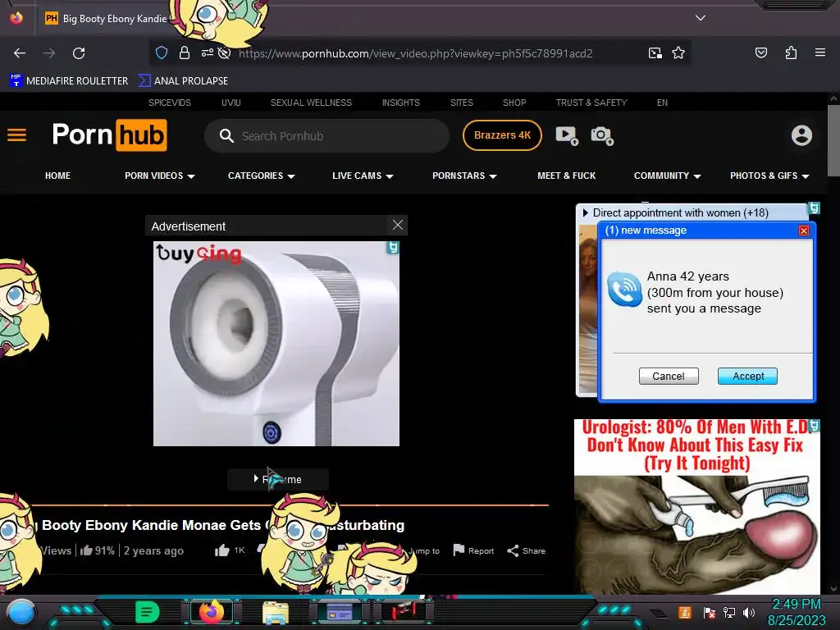Open Firefox application hamburger menu
This screenshot has height=630, width=840.
tap(820, 52)
